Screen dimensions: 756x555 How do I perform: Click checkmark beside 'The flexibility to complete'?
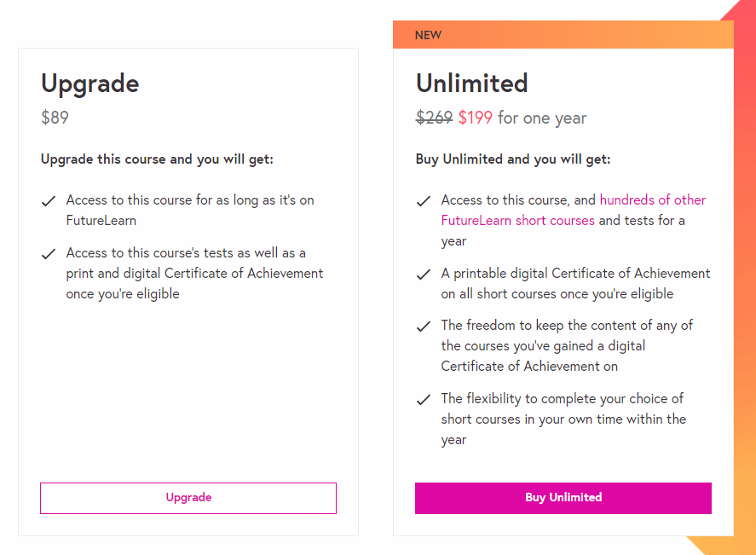click(423, 400)
